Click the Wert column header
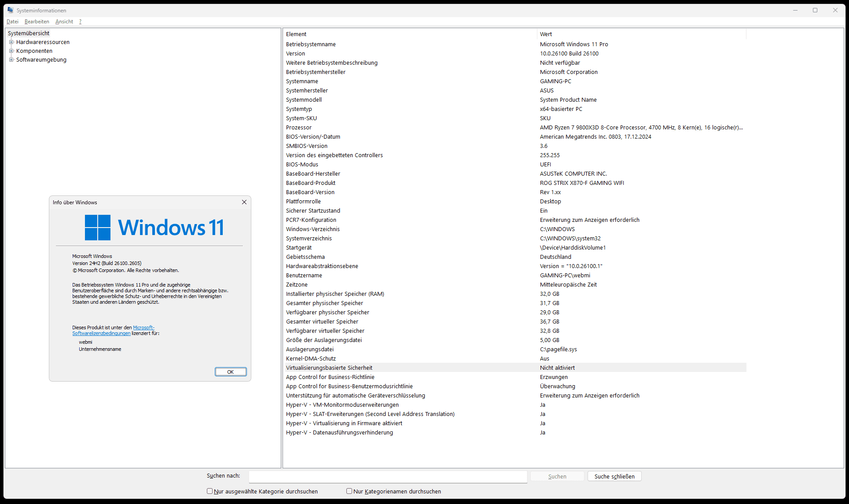Viewport: 849px width, 504px height. [641, 34]
